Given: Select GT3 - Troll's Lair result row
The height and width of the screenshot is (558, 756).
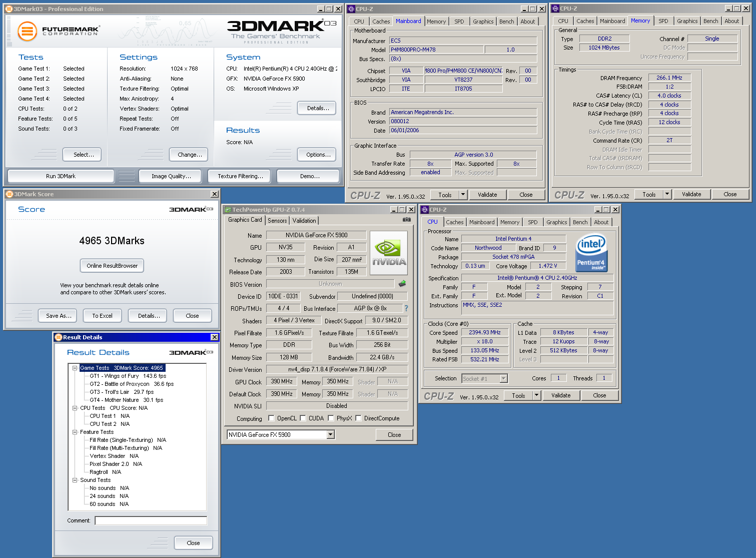Looking at the screenshot, I should (x=122, y=392).
